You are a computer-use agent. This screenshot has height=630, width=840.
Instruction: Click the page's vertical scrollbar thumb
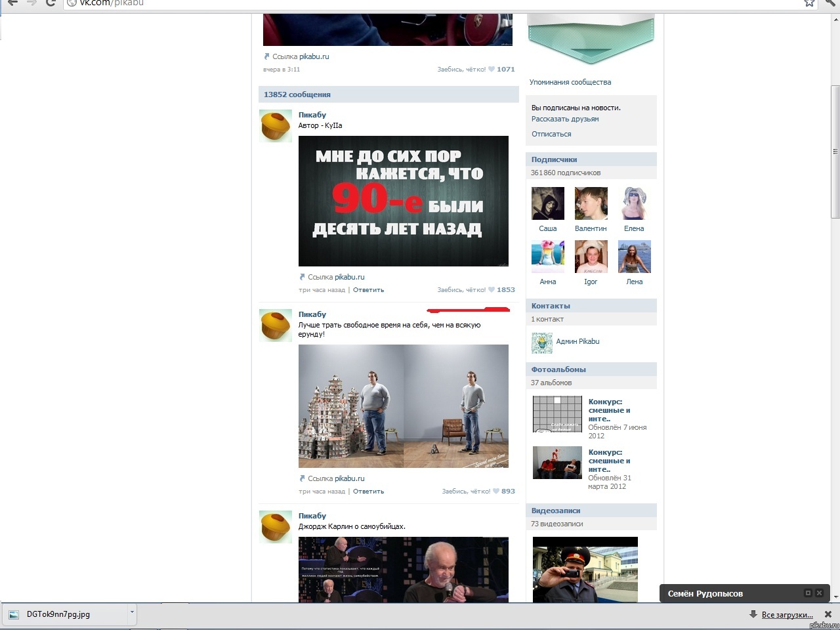coord(835,152)
